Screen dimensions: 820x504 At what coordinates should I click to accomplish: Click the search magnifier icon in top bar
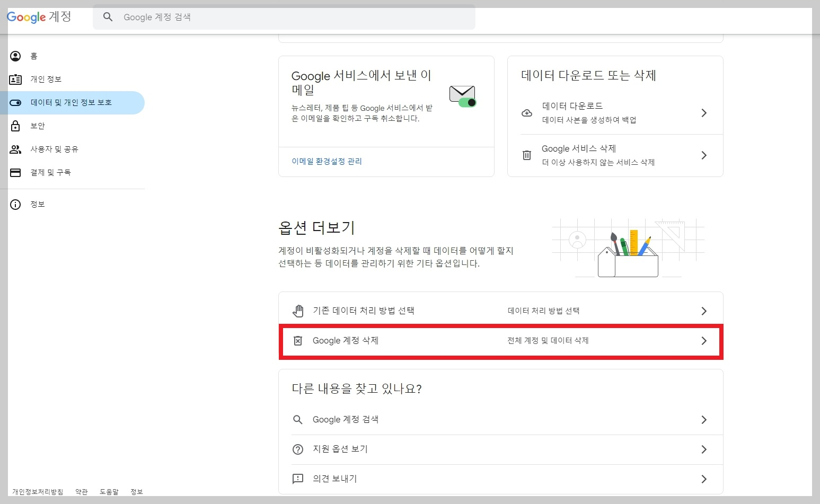coord(108,17)
